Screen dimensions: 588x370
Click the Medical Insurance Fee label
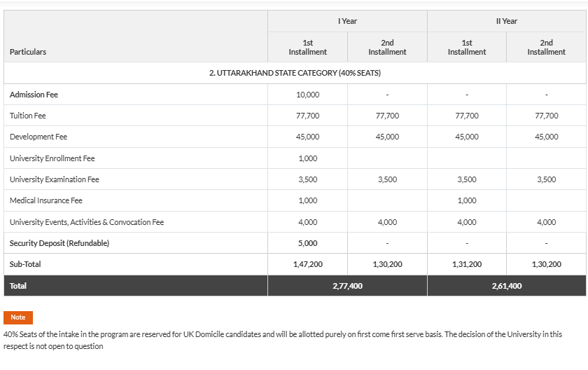pos(46,200)
